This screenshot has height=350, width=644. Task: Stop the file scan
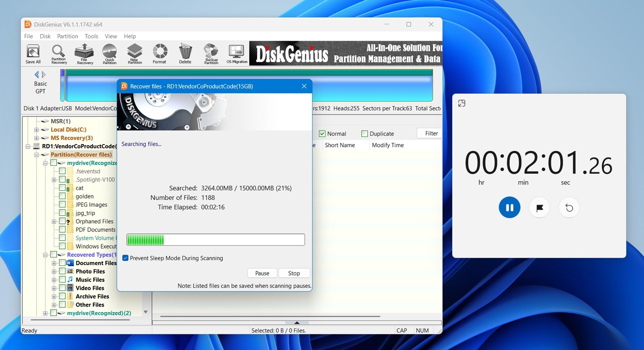[x=294, y=273]
